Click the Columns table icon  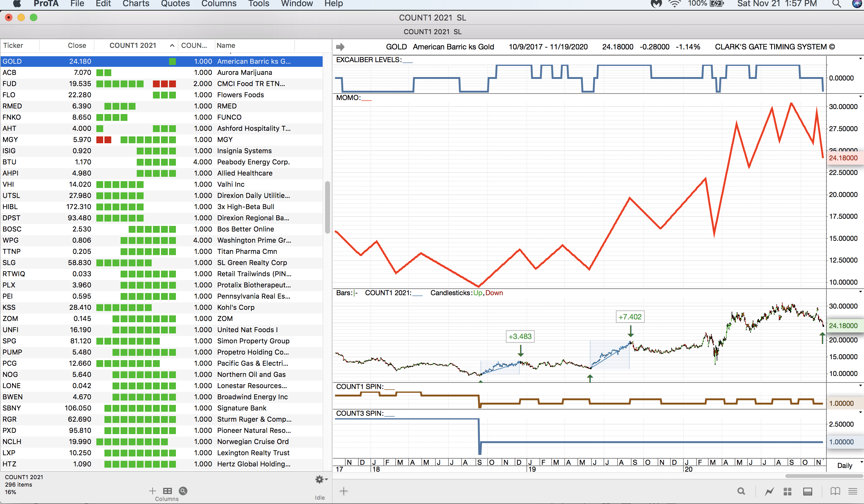point(167,491)
